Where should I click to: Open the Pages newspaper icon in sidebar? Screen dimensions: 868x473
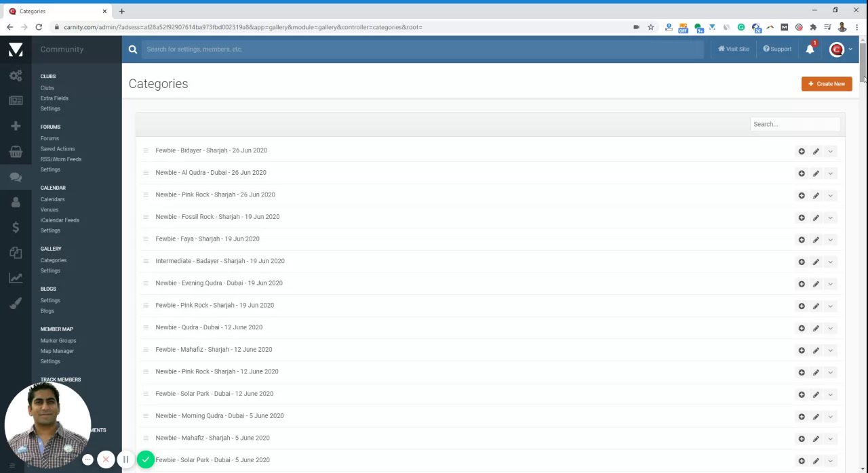point(16,100)
